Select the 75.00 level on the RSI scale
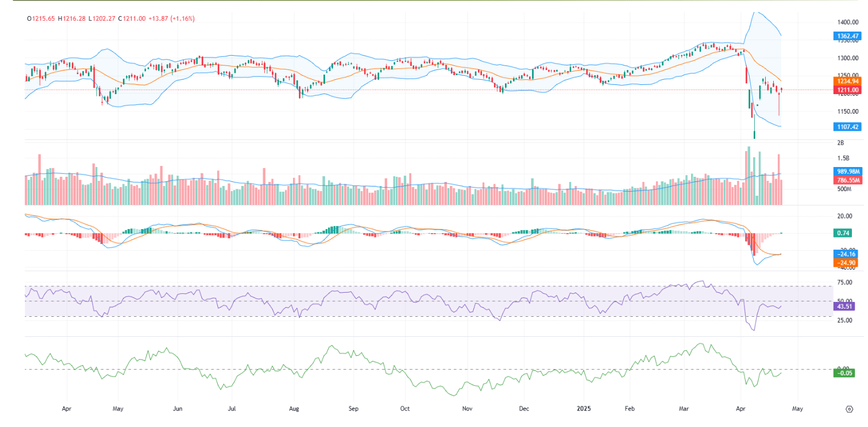 [844, 282]
